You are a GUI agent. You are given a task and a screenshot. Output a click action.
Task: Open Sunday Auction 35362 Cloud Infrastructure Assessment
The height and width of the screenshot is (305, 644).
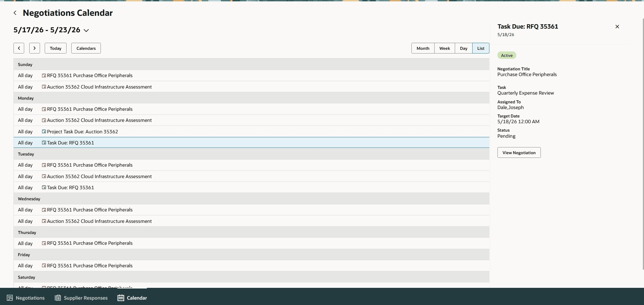(x=251, y=87)
